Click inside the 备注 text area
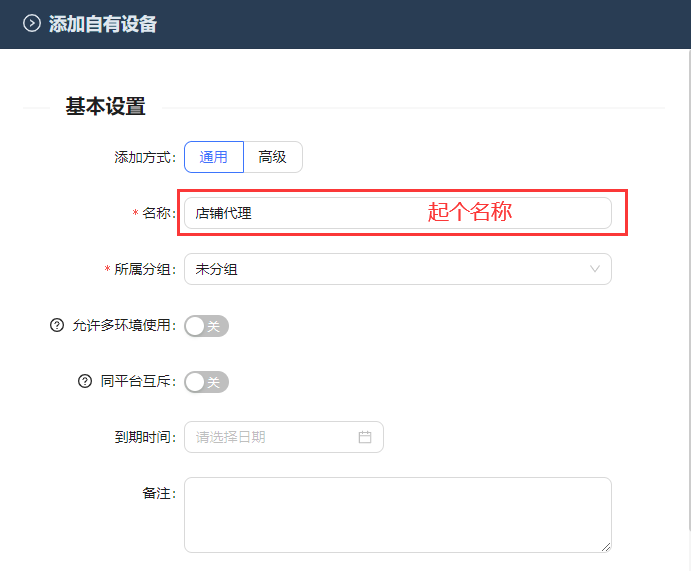691x571 pixels. pos(397,514)
